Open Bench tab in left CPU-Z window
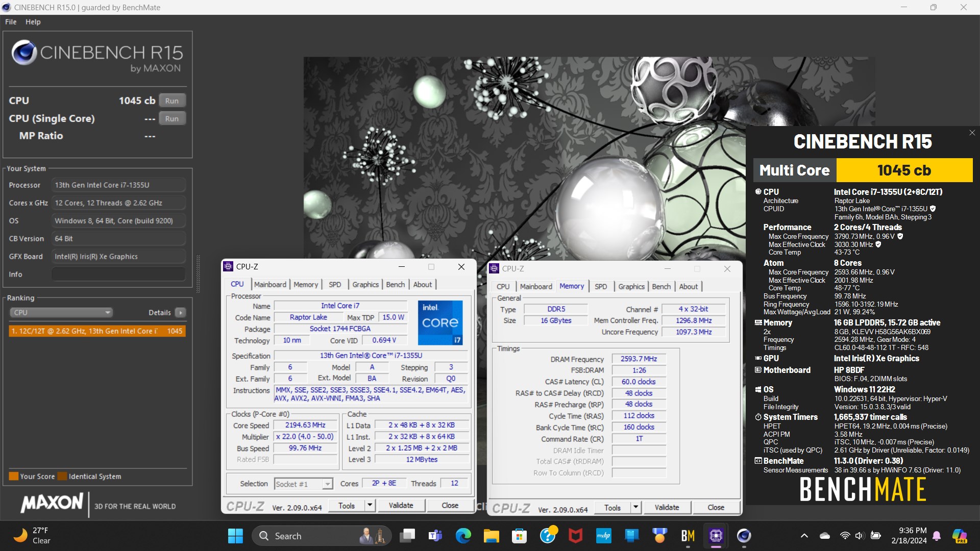The width and height of the screenshot is (980, 551). click(x=395, y=285)
